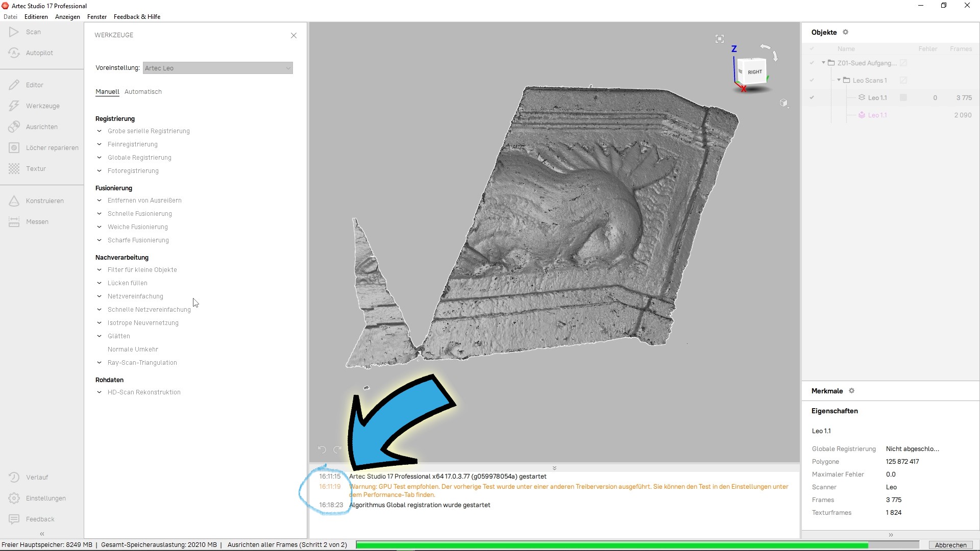Expand Scharfe Fusionierung settings
The height and width of the screenshot is (551, 980).
pyautogui.click(x=100, y=240)
